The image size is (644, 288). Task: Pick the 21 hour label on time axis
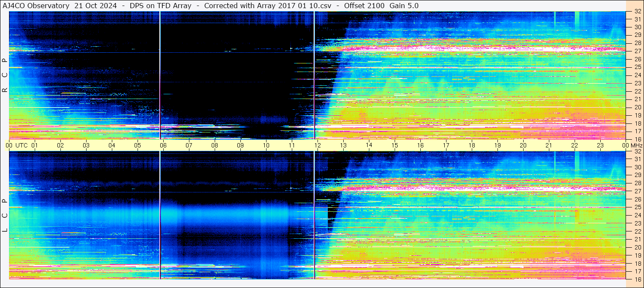(548, 145)
